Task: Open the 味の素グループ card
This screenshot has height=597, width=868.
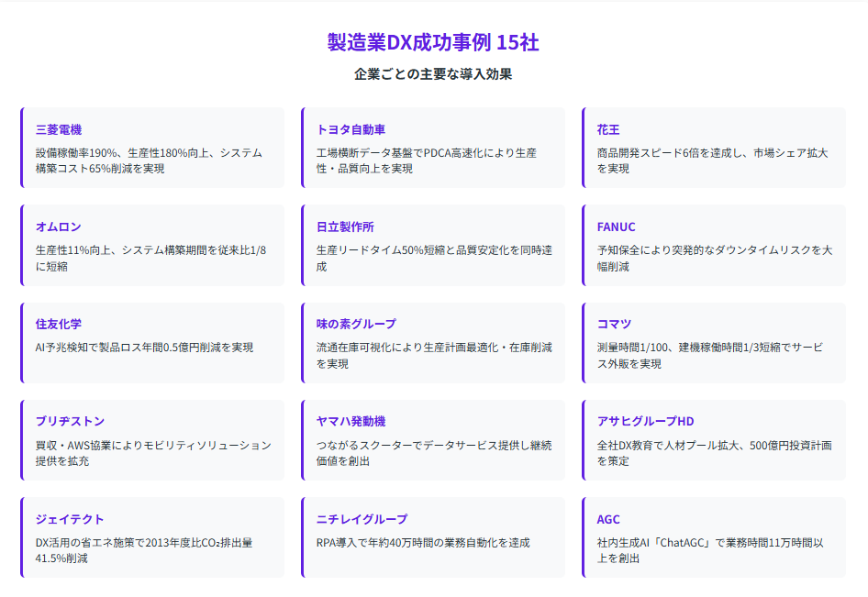Action: (x=433, y=342)
